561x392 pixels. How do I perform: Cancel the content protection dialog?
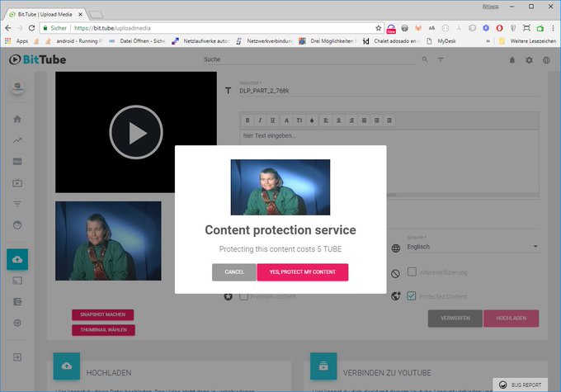pyautogui.click(x=234, y=272)
